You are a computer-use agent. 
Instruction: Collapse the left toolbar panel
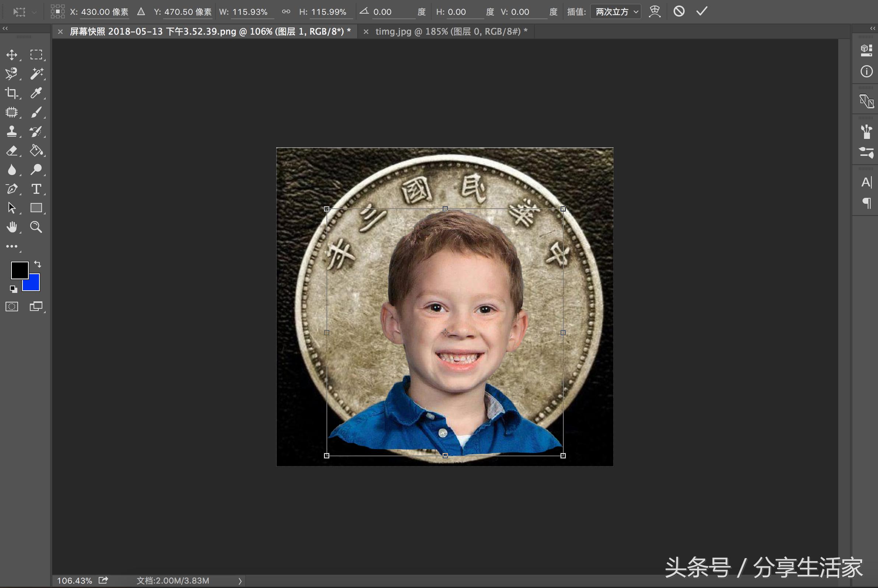point(5,28)
